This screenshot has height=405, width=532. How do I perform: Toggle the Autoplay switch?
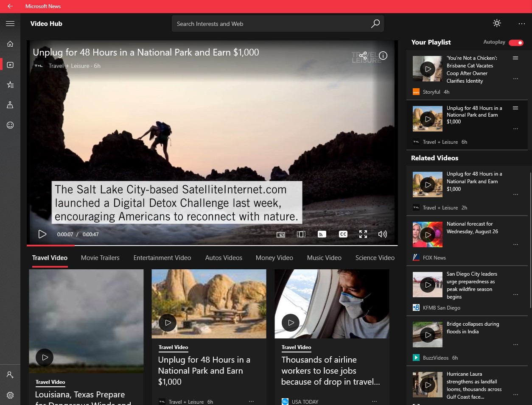click(516, 42)
